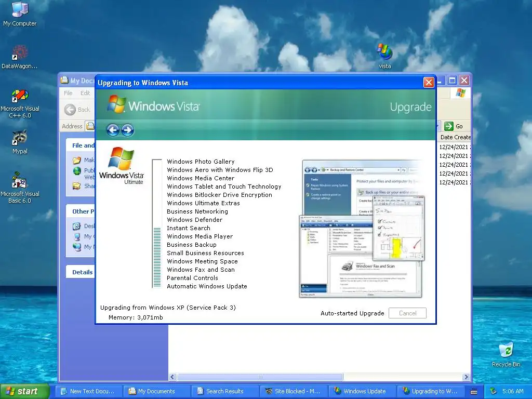Click Windows Meeting Space text
Viewport: 532px width, 399px height.
point(202,261)
